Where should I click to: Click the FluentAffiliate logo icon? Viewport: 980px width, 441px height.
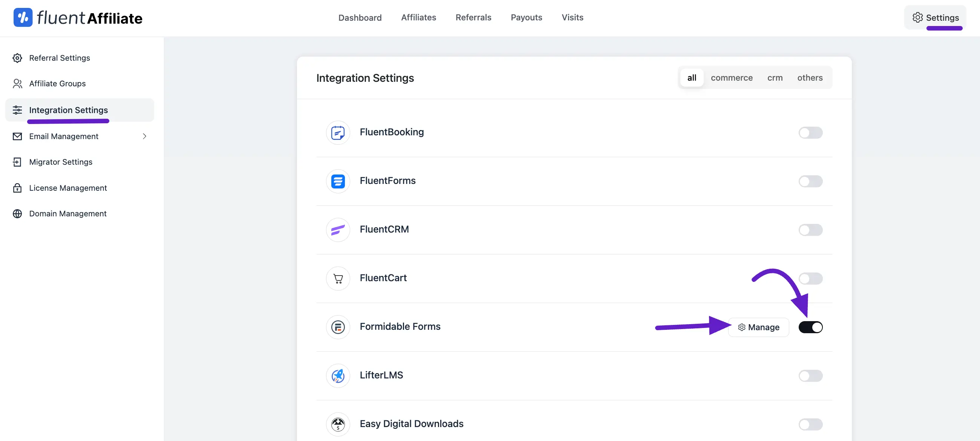(23, 17)
